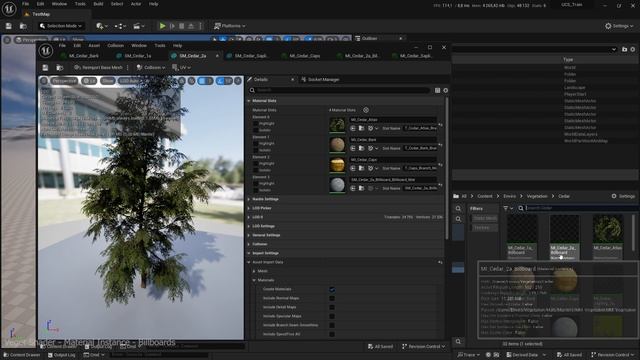The height and width of the screenshot is (360, 640).
Task: Toggle Highlight checkbox for Element 0
Action: point(256,123)
